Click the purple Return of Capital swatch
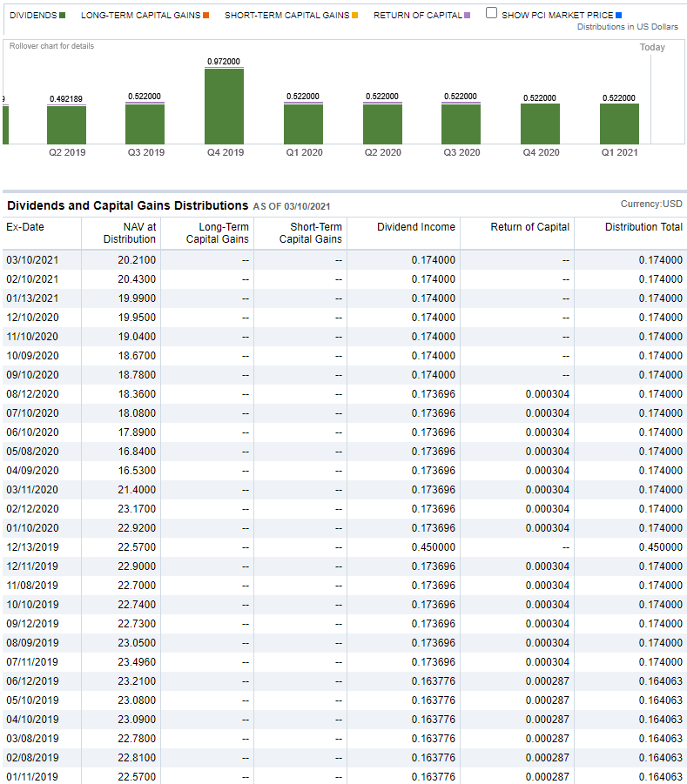The width and height of the screenshot is (687, 784). click(x=468, y=16)
